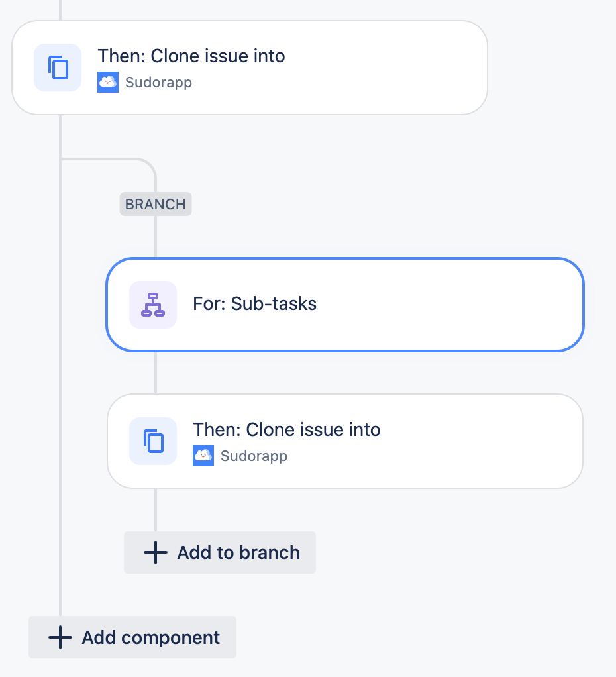The height and width of the screenshot is (677, 616).
Task: Click the Add to branch button
Action: coord(220,552)
